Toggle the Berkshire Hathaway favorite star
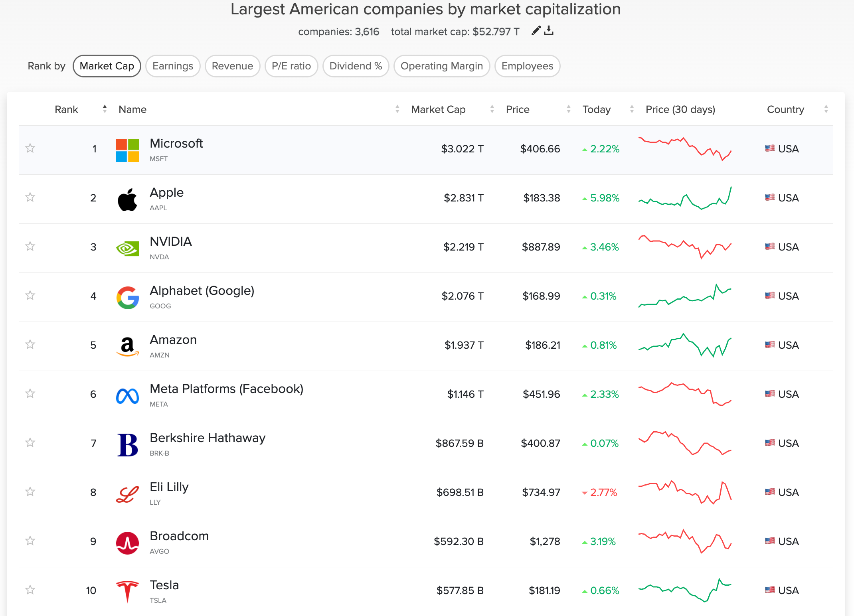The width and height of the screenshot is (854, 616). point(30,443)
